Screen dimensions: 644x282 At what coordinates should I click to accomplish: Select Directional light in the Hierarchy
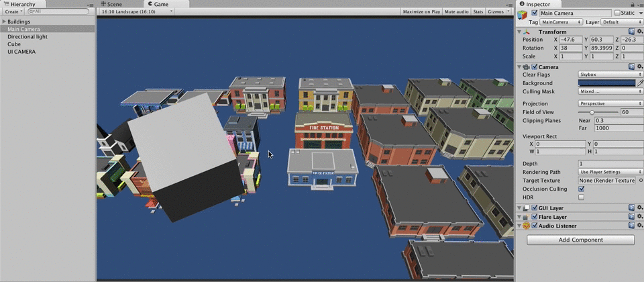click(28, 37)
